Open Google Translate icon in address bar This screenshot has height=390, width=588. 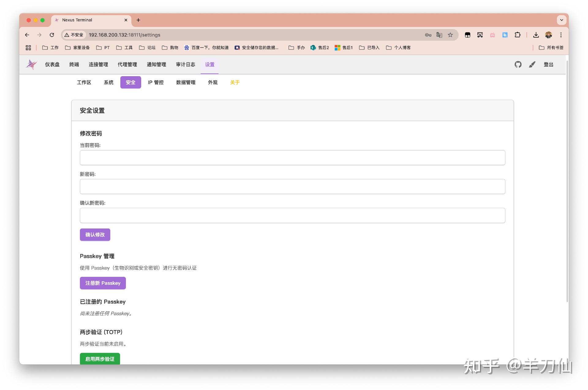439,35
